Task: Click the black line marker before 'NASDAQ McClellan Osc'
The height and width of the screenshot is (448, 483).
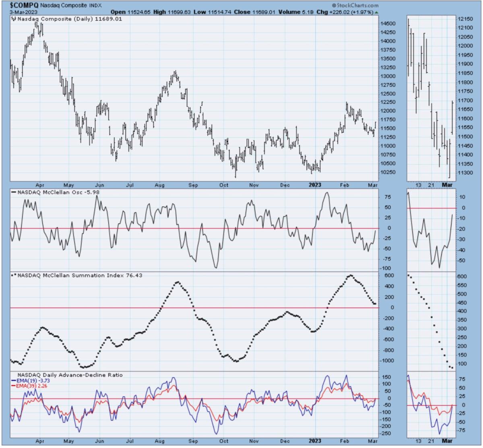Action: point(14,192)
